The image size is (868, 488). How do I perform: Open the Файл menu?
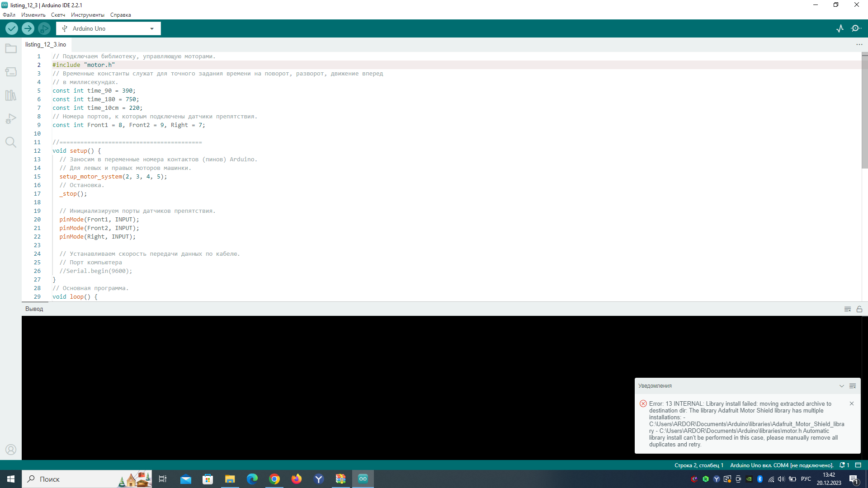pos(8,14)
